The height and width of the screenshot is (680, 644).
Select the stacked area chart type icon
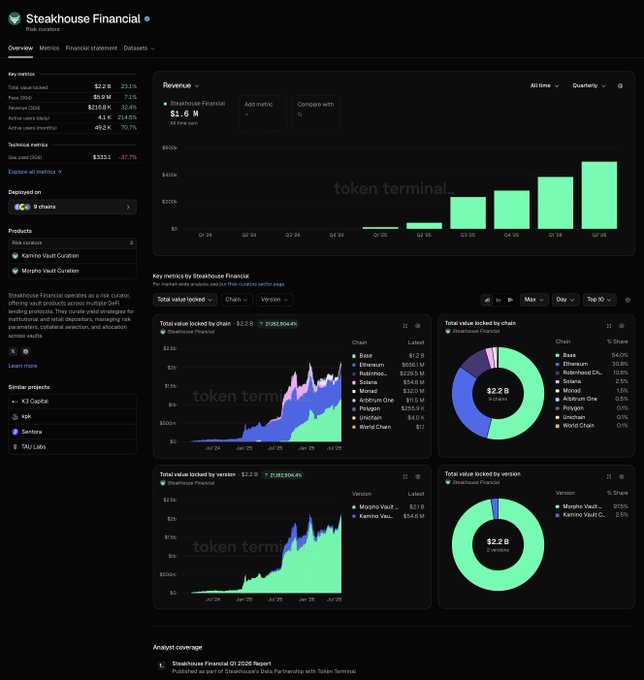click(487, 300)
